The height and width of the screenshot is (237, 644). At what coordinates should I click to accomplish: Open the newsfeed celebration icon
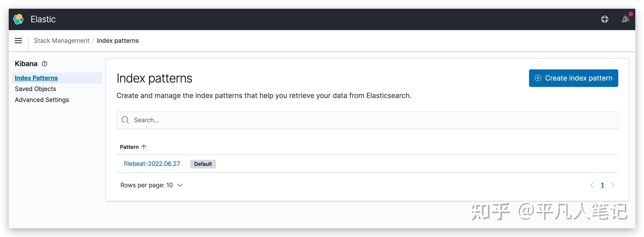[625, 19]
